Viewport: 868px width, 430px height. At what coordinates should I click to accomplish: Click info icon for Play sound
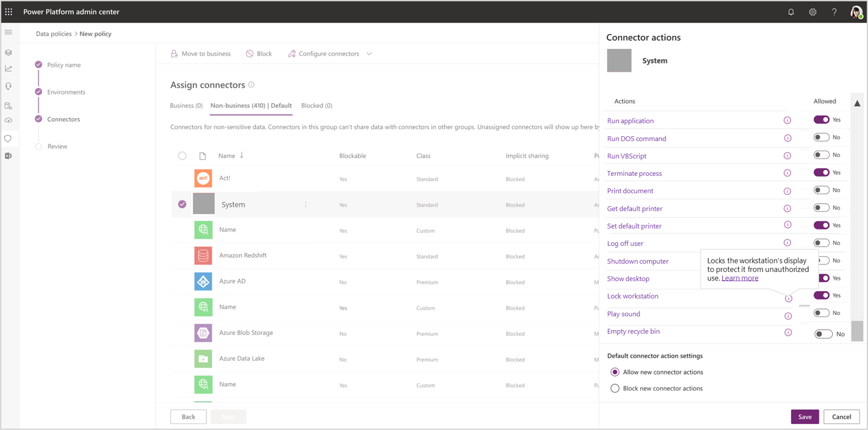[788, 316]
